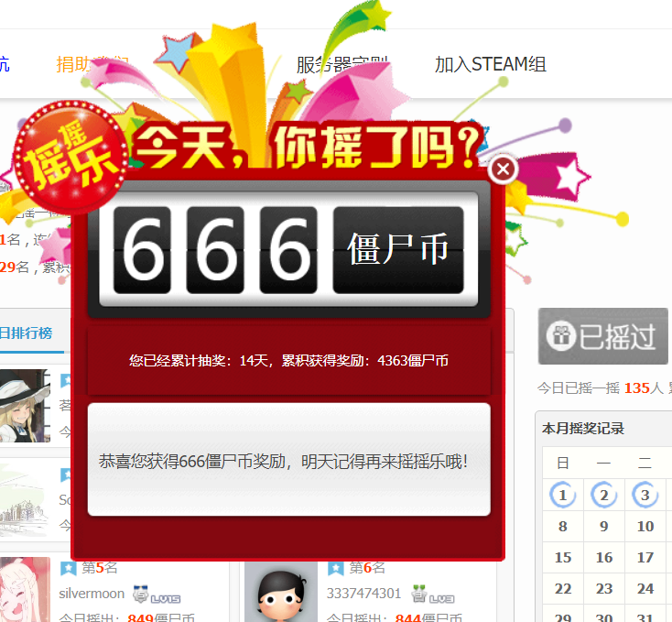Click the 6th place rank icon

336,569
